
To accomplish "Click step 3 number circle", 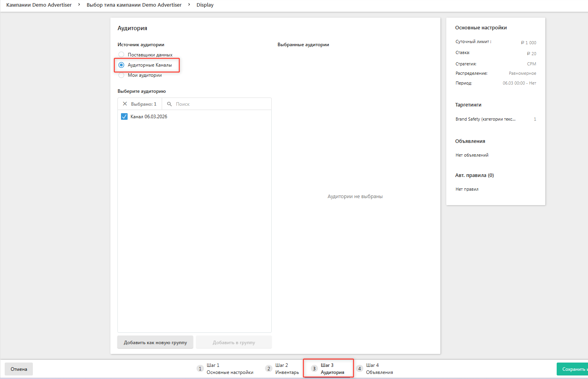I will coord(314,369).
